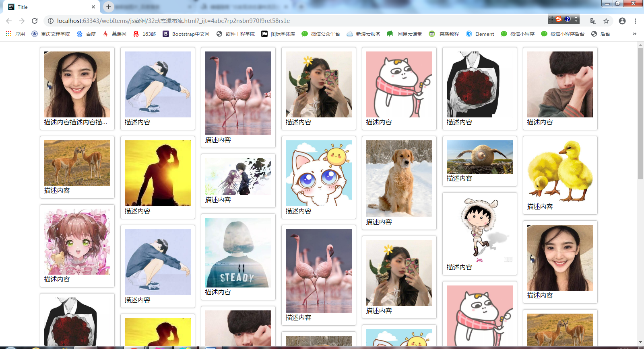Open the 软件工程学院 bookmark
The width and height of the screenshot is (644, 349).
tap(235, 34)
